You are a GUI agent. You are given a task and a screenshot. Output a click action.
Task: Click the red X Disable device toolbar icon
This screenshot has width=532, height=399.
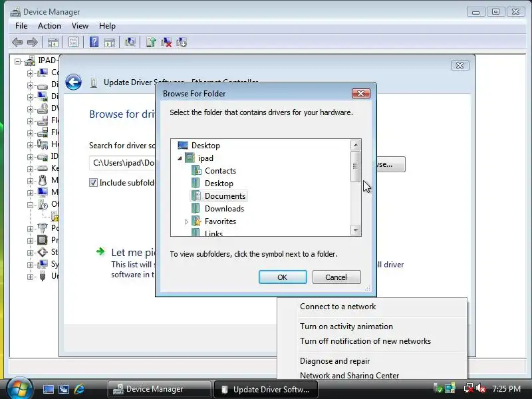[166, 43]
